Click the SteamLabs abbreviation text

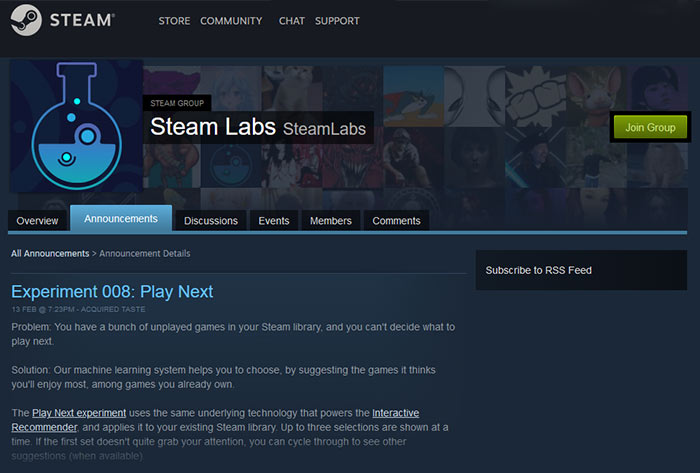[x=324, y=129]
